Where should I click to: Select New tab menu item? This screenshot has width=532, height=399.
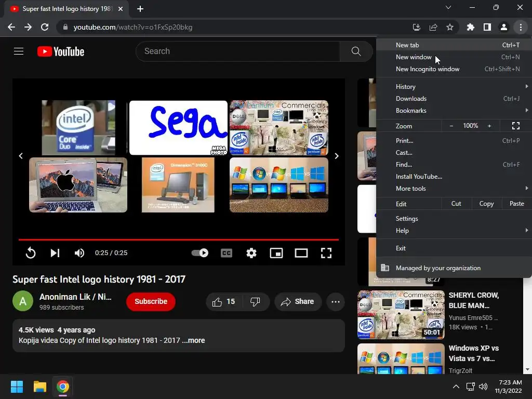(454, 45)
